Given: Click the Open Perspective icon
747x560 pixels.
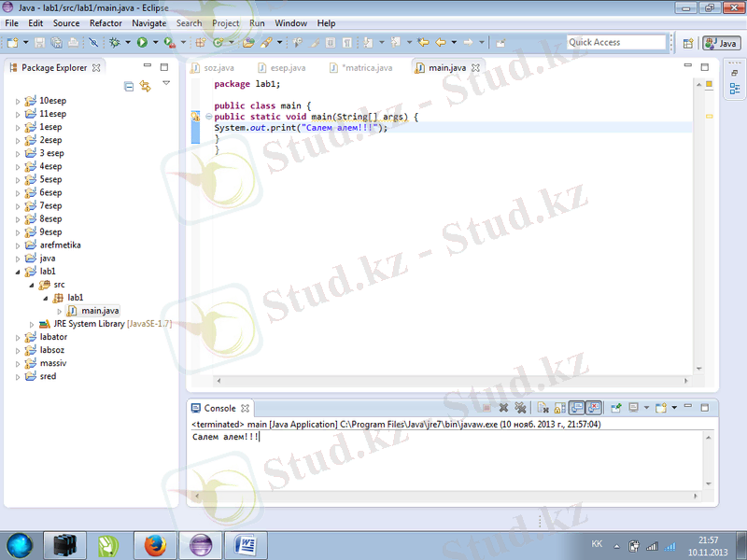Looking at the screenshot, I should [687, 43].
